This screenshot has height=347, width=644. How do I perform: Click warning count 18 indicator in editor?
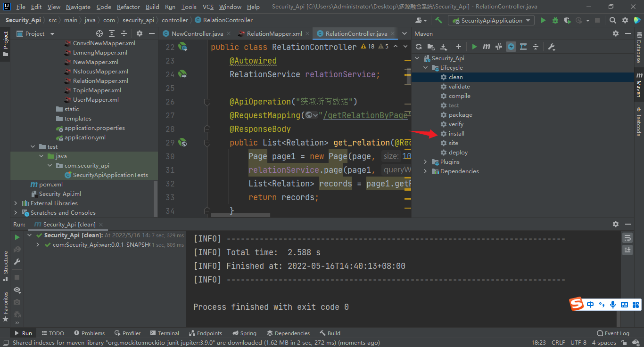point(367,47)
